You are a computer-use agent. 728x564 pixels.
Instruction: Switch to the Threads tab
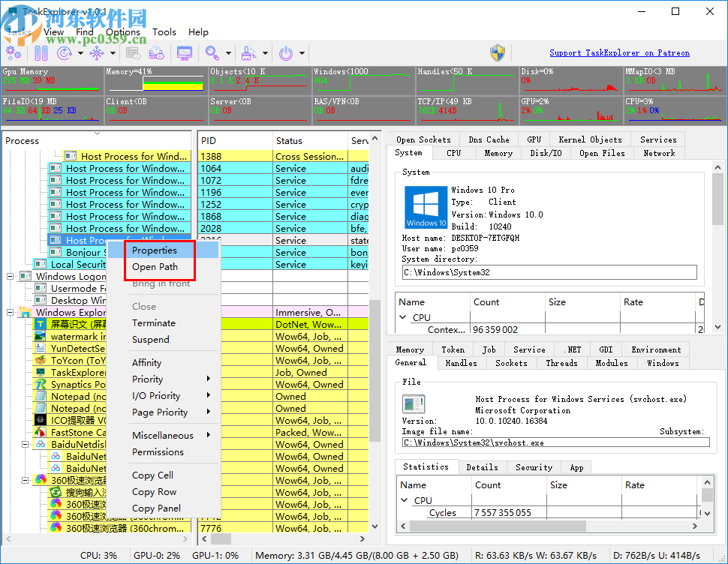(x=561, y=363)
